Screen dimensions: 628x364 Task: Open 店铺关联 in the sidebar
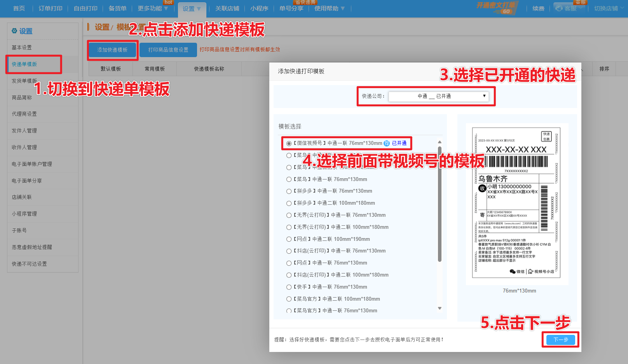point(42,197)
